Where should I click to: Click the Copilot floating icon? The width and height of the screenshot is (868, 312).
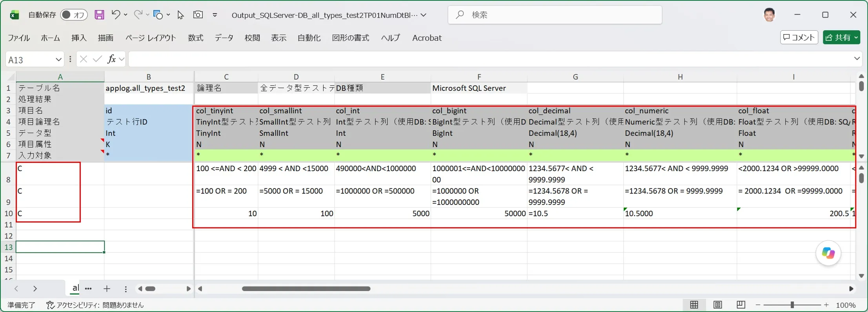[828, 253]
